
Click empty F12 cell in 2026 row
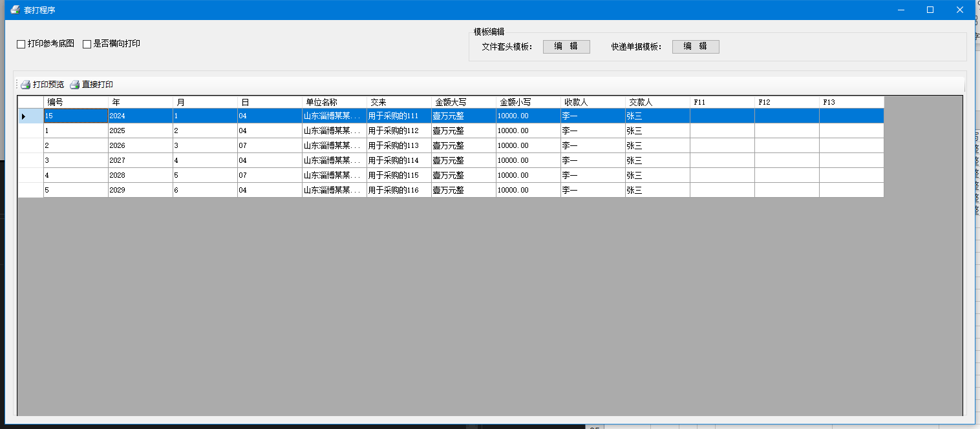click(x=787, y=145)
